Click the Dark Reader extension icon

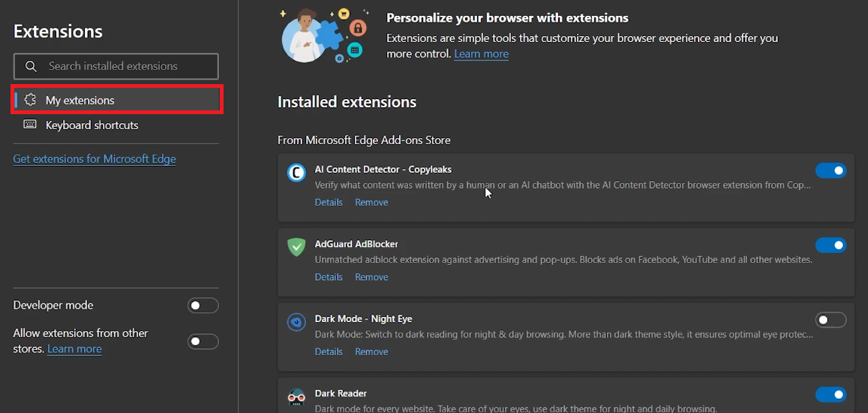coord(296,396)
